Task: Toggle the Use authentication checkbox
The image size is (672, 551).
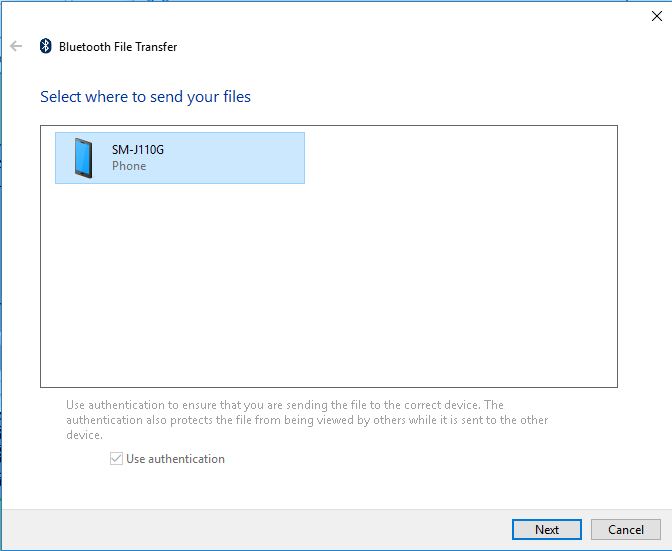Action: [117, 459]
